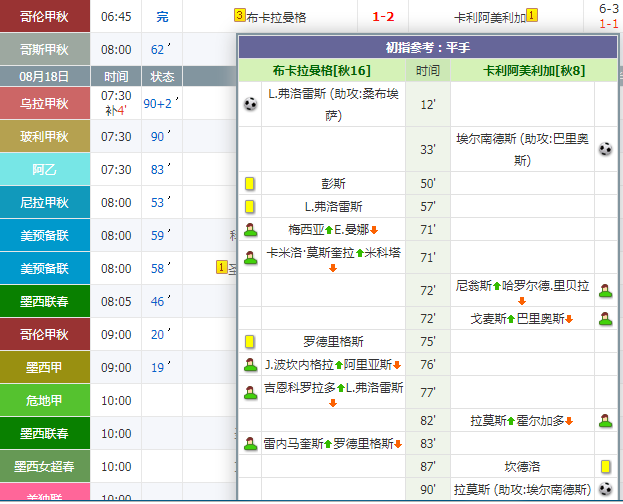The width and height of the screenshot is (623, 504).
Task: Click yellow card badge after 卡利阿美利加 in top row
Action: click(532, 15)
